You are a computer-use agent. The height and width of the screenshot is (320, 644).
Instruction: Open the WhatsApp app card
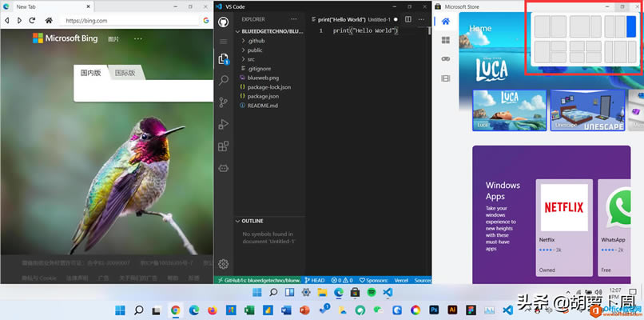point(614,227)
